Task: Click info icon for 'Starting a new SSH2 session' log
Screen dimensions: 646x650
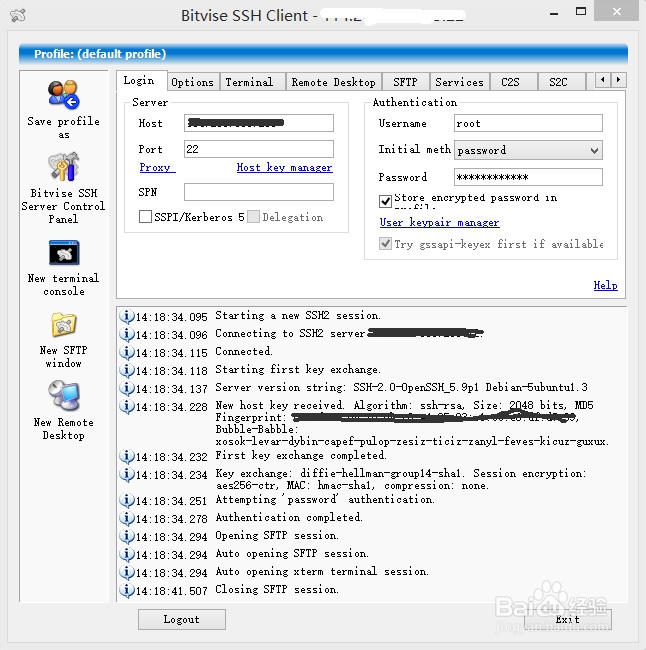Action: pos(126,316)
